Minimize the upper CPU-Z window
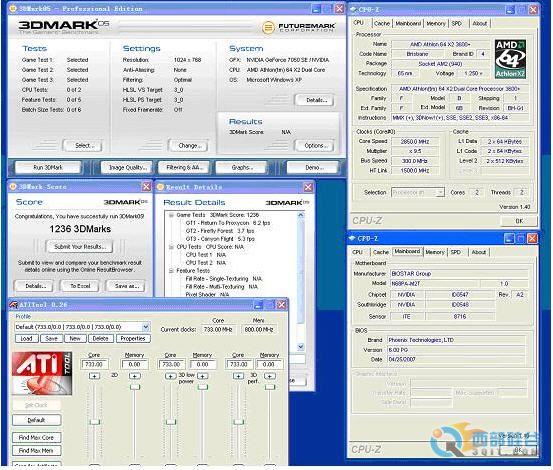The image size is (553, 470). (x=510, y=10)
